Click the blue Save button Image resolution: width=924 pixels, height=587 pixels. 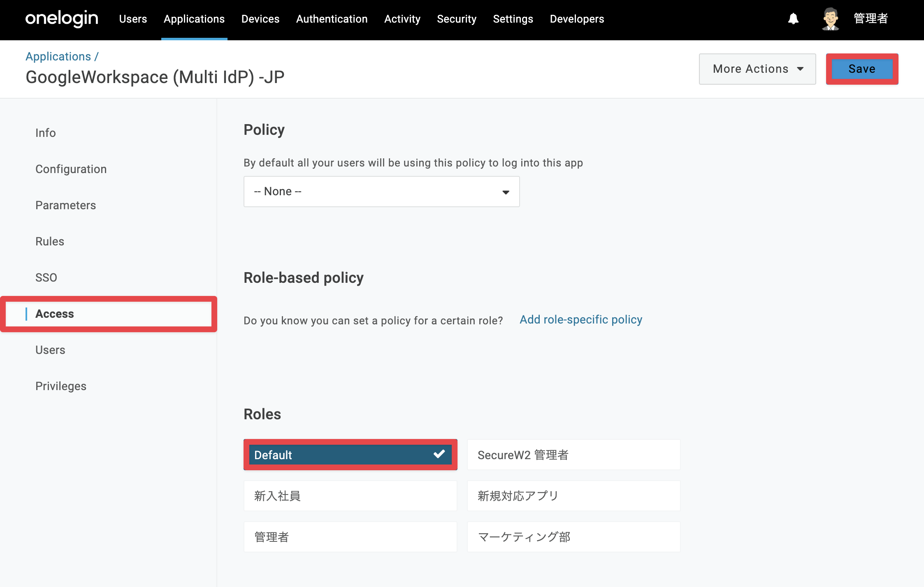pos(862,69)
